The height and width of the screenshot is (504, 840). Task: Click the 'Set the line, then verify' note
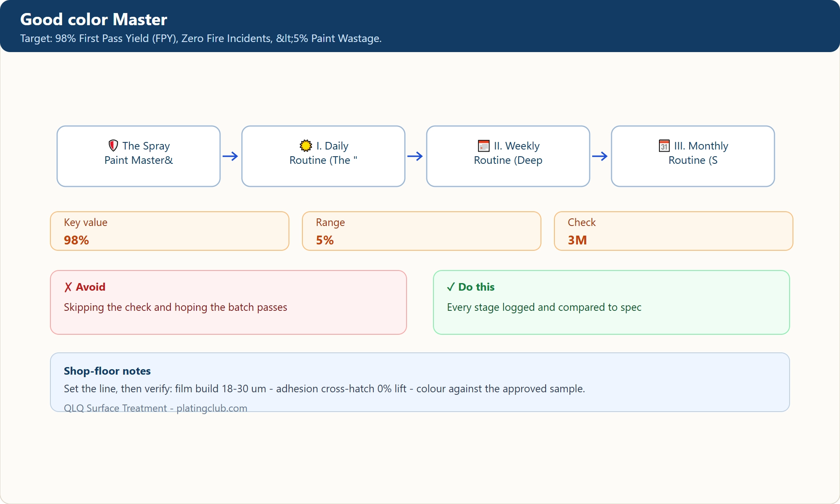click(324, 388)
